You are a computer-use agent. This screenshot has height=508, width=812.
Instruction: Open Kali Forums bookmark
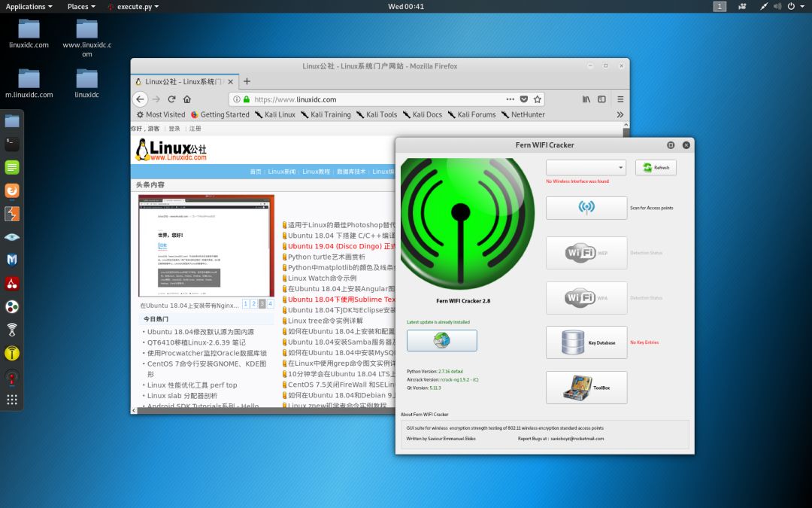point(471,114)
